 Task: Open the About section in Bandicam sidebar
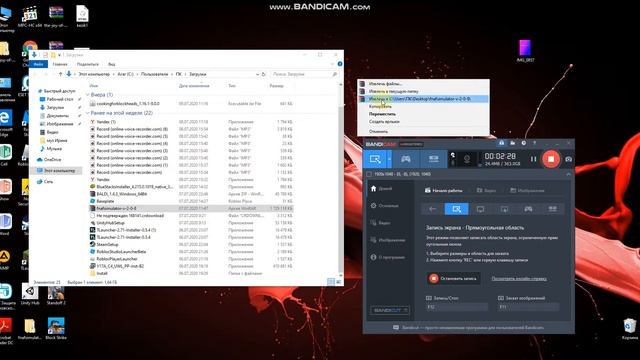coord(388,257)
